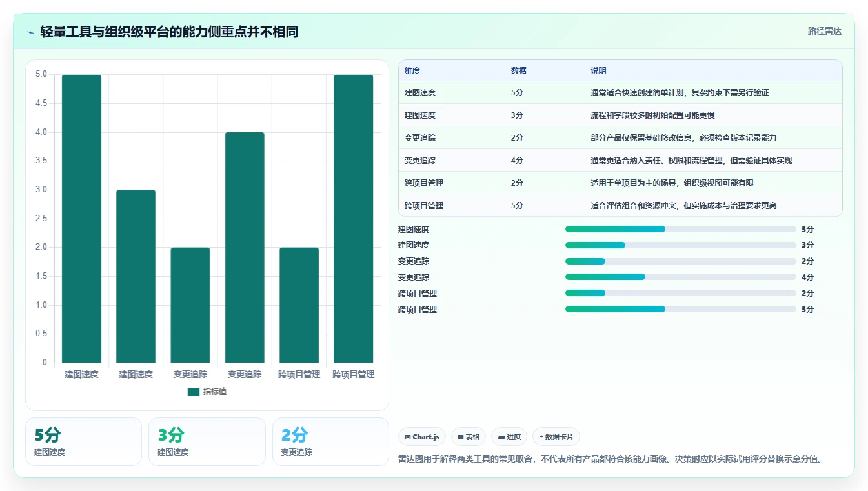
Task: Sort by the 数据 column header
Action: click(519, 71)
